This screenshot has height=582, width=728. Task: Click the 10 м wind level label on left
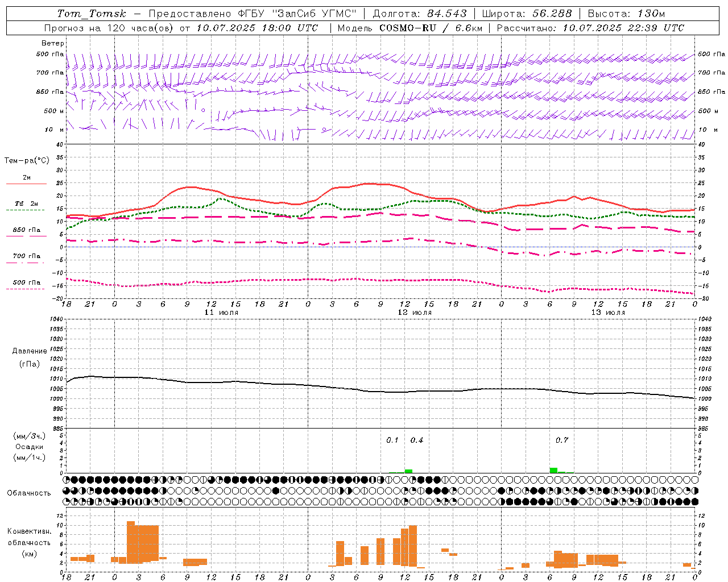click(55, 130)
